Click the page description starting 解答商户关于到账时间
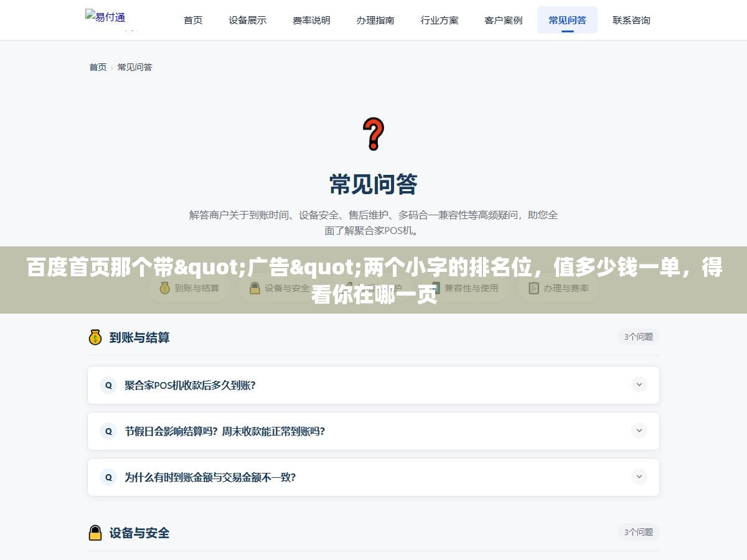 pos(374,223)
